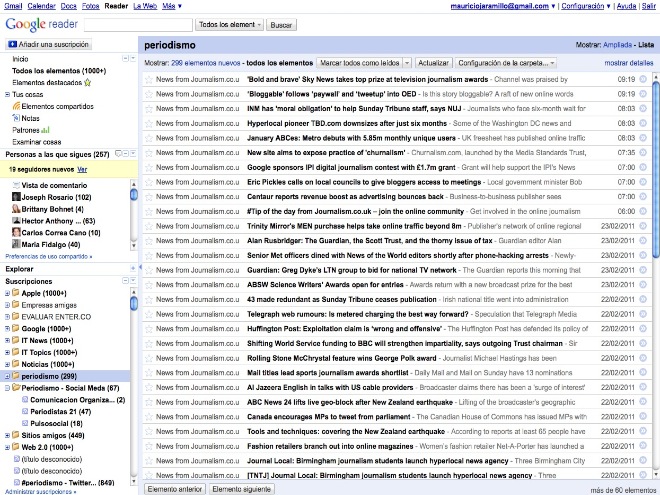Star the Eric Pickles local councils item

(149, 182)
